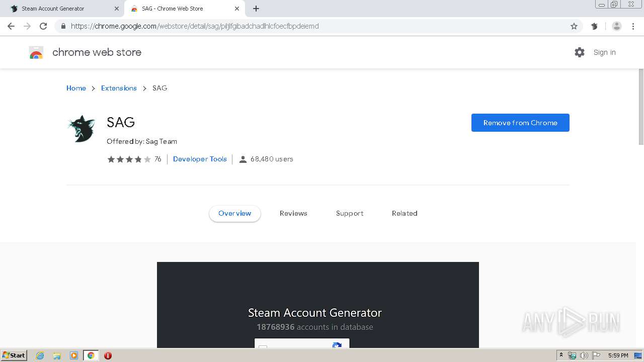Image resolution: width=644 pixels, height=362 pixels.
Task: Open the Windows Start menu
Action: [14, 355]
